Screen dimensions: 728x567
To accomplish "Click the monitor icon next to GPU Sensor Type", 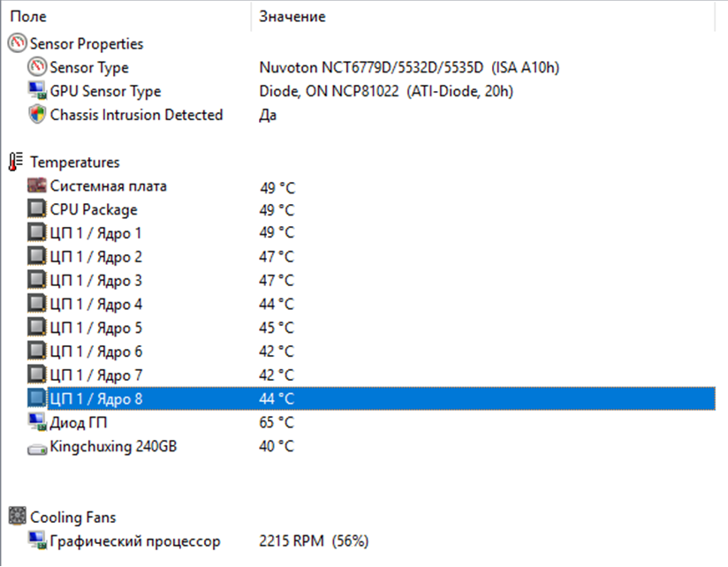I will coord(37,90).
